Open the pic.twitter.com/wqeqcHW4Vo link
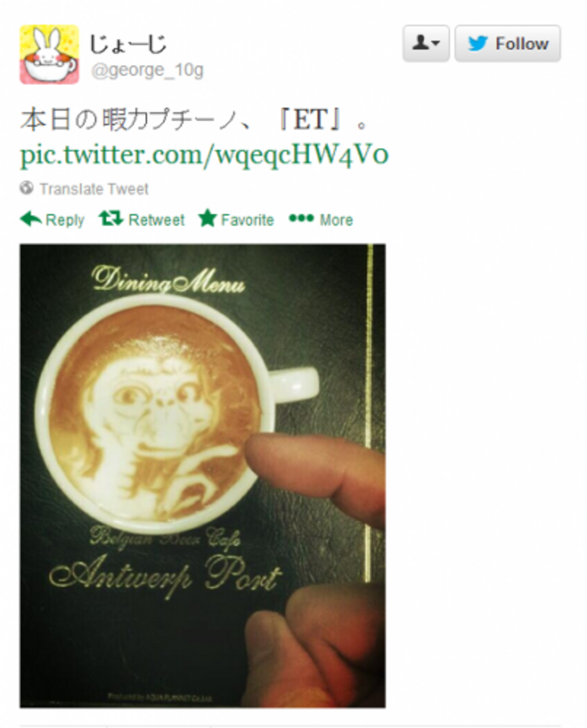The width and height of the screenshot is (587, 728). click(x=204, y=154)
